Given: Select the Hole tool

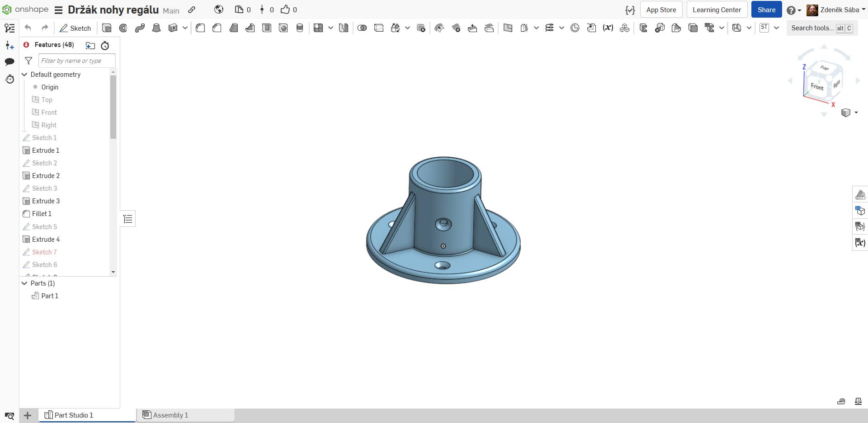Looking at the screenshot, I should pos(283,28).
